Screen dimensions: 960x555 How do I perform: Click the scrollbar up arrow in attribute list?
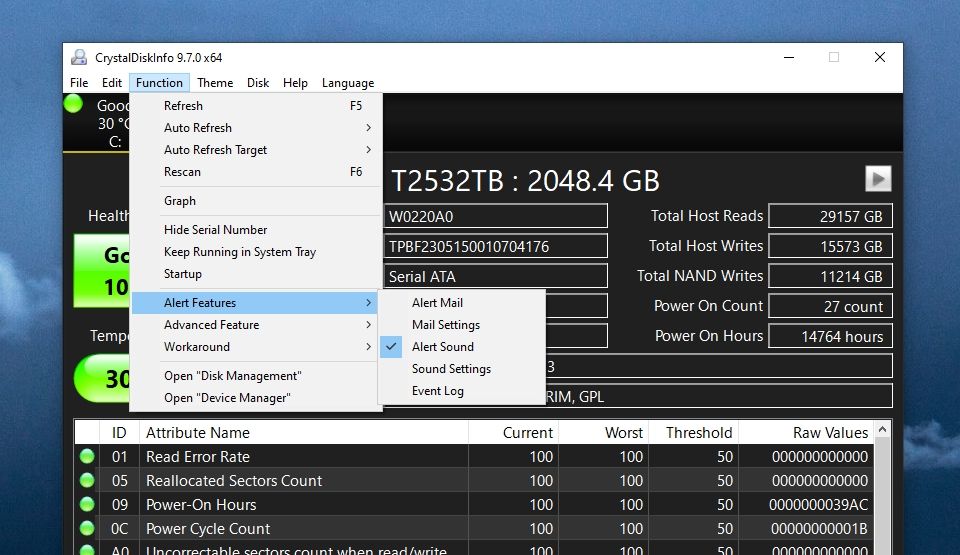(882, 430)
